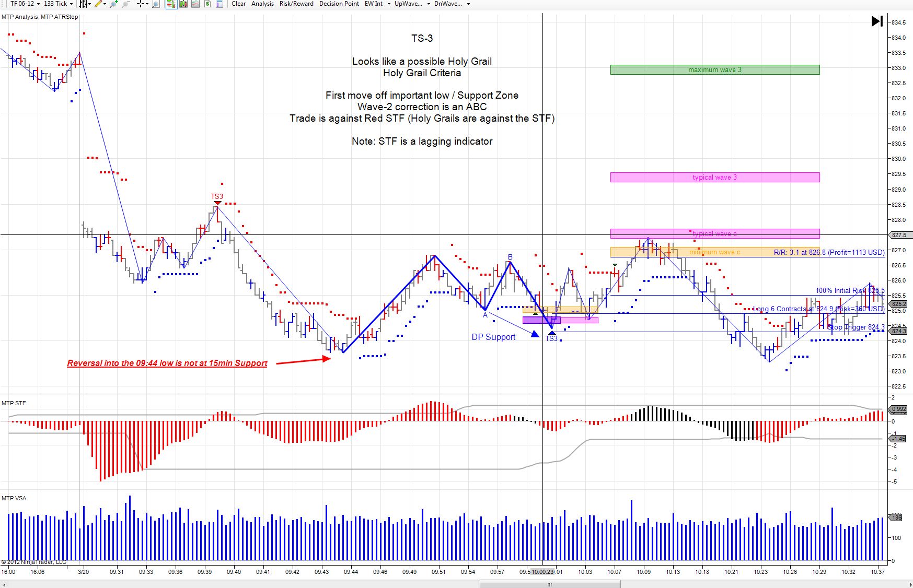Image resolution: width=913 pixels, height=588 pixels.
Task: Select the magenta typical wave c zone
Action: (715, 233)
